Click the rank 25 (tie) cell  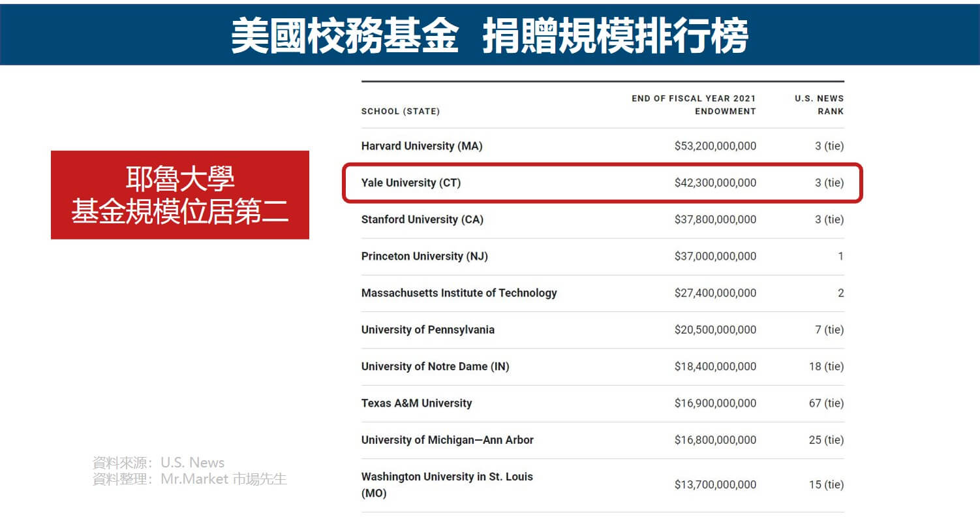click(x=827, y=440)
